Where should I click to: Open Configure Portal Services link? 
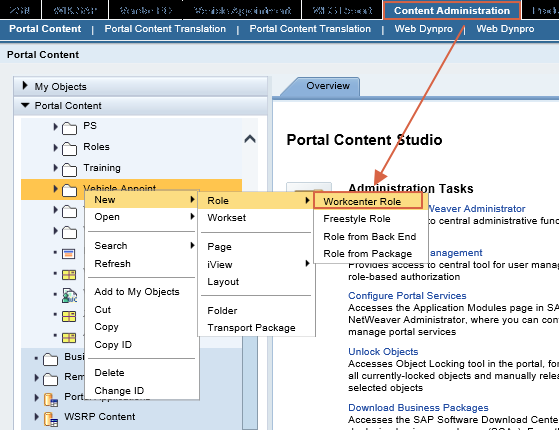pos(407,296)
